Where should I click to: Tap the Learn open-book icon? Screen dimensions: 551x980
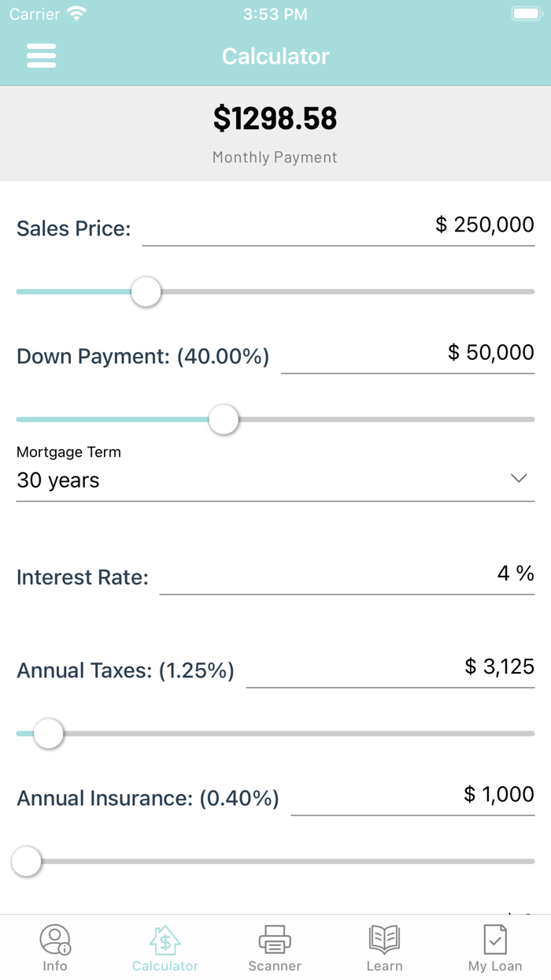[384, 939]
